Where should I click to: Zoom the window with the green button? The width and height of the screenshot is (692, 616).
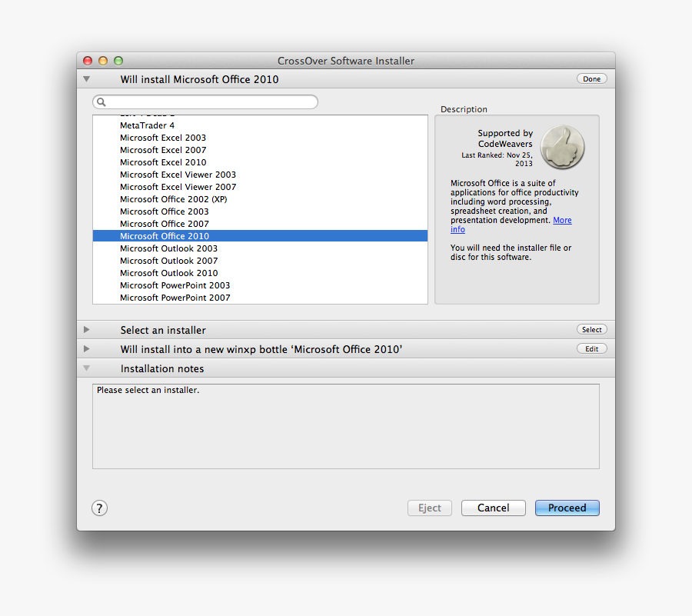pos(118,61)
